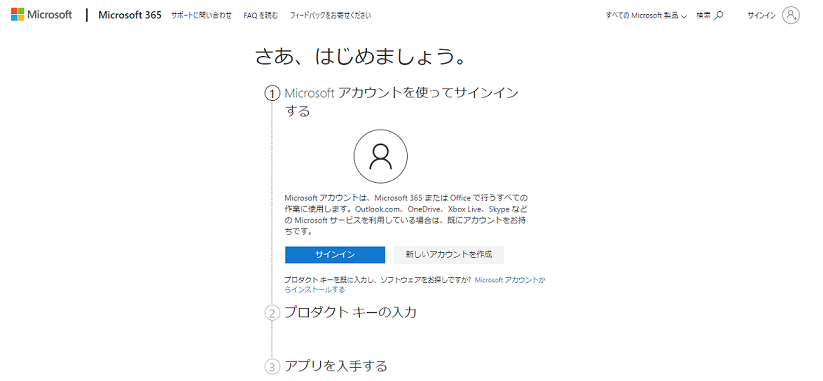Open the Microsoft 365 home link
This screenshot has height=381, width=823.
[130, 15]
